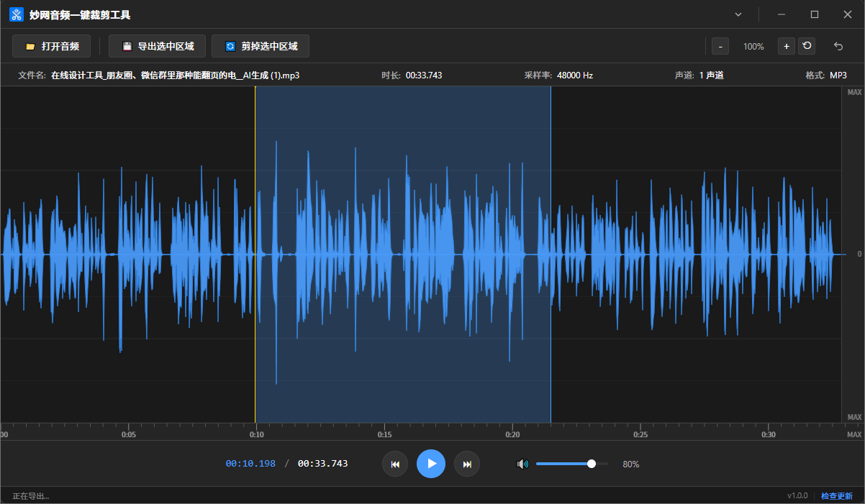Screen dimensions: 865x504
Task: Click the v1.0.0 version label
Action: coord(797,496)
